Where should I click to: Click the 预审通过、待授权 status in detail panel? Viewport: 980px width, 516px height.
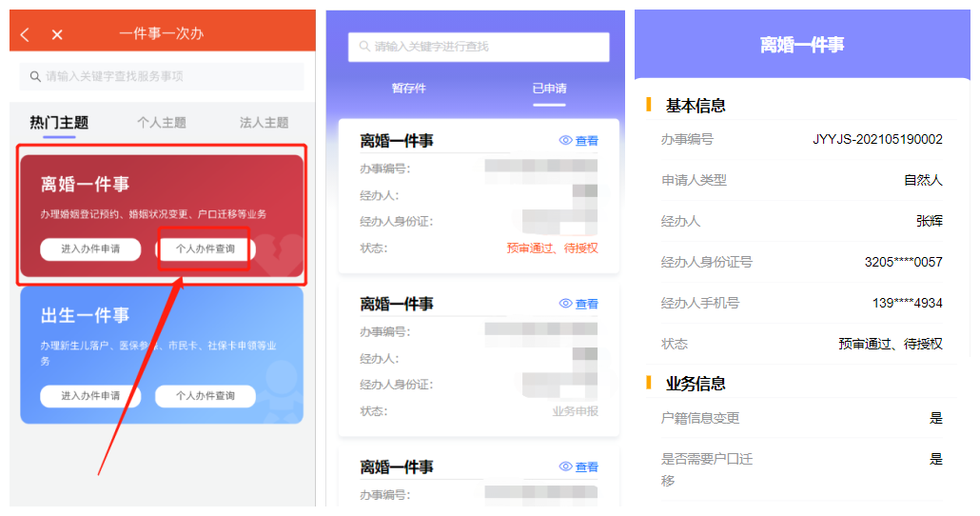(891, 344)
